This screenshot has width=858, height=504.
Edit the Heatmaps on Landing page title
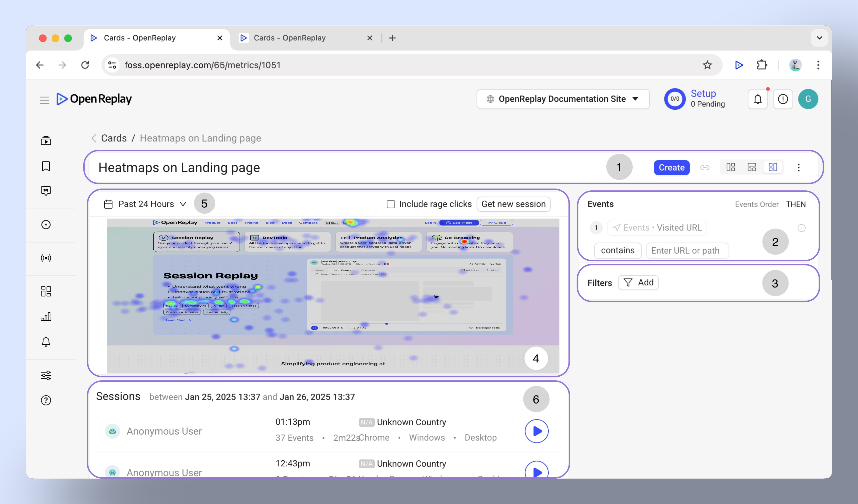pyautogui.click(x=179, y=168)
